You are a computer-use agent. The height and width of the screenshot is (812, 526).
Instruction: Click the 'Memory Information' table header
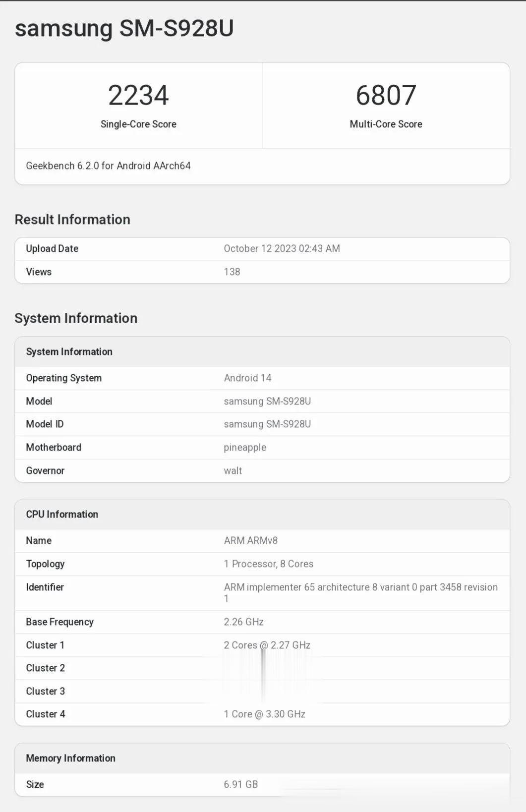point(70,758)
